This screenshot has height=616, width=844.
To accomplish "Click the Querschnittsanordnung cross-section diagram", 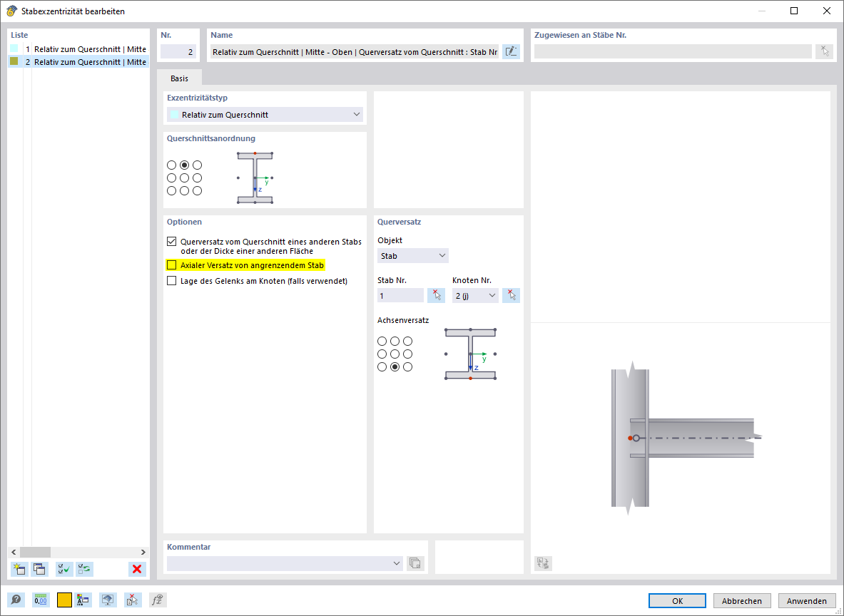I will pos(255,178).
